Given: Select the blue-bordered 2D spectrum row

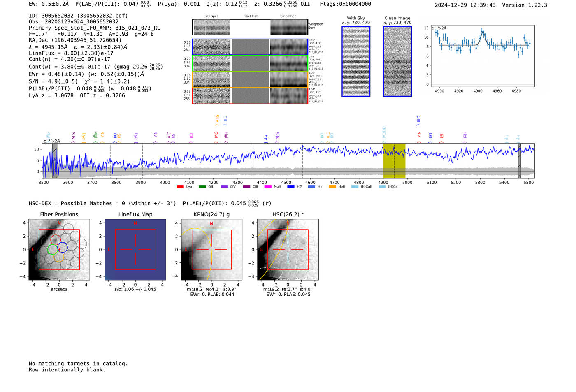Looking at the screenshot, I should pos(250,47).
